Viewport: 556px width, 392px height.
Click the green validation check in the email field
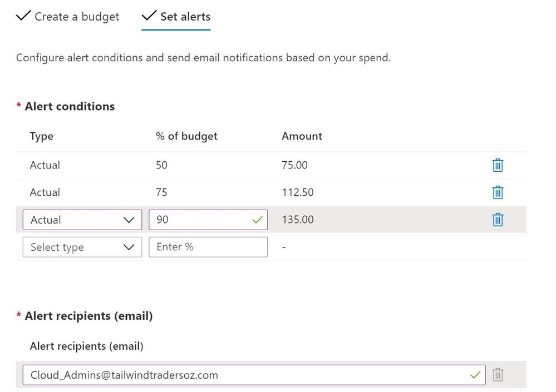point(475,375)
